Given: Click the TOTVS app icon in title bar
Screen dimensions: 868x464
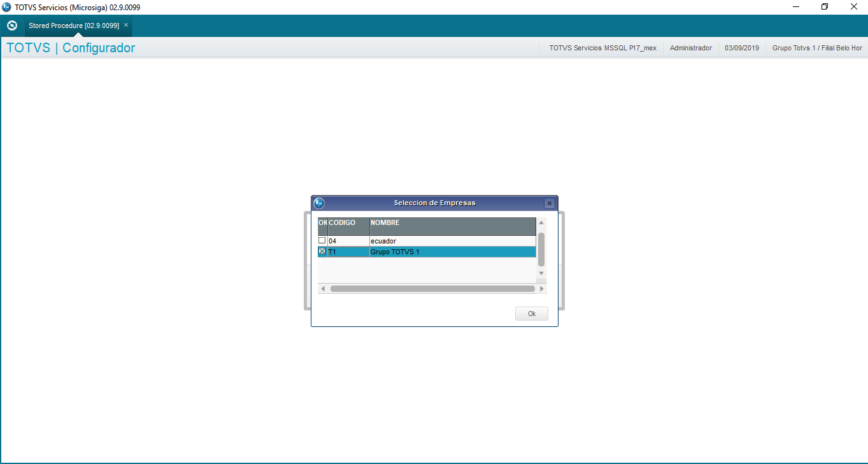Looking at the screenshot, I should 6,7.
